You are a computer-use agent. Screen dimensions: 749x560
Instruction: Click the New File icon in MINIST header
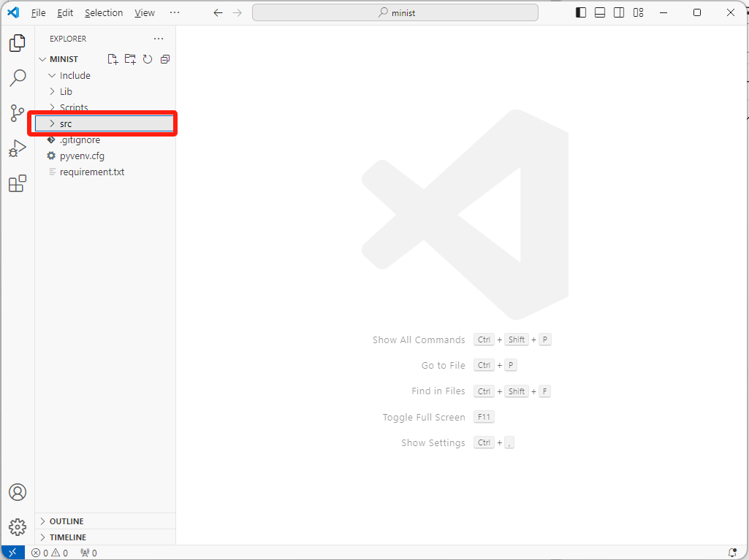click(113, 59)
